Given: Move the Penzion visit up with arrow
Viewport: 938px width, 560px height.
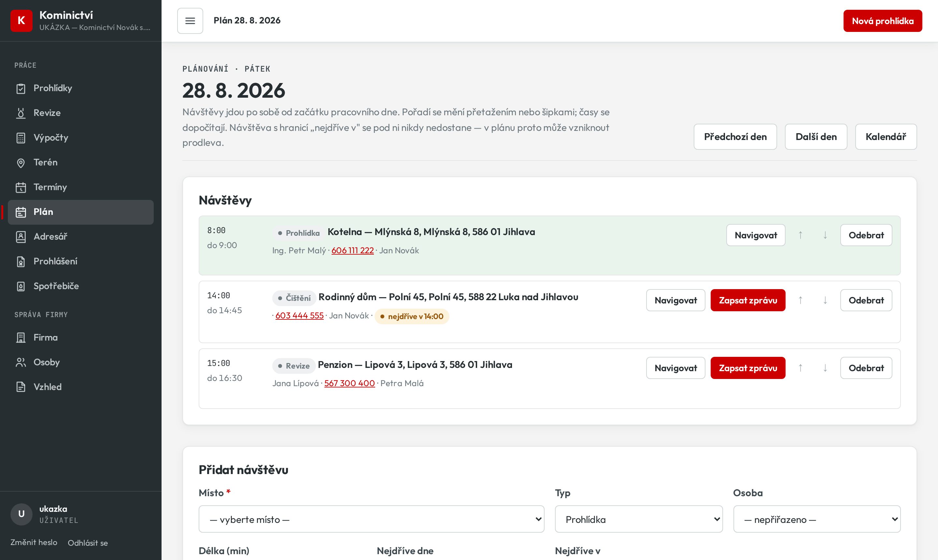Looking at the screenshot, I should [800, 368].
